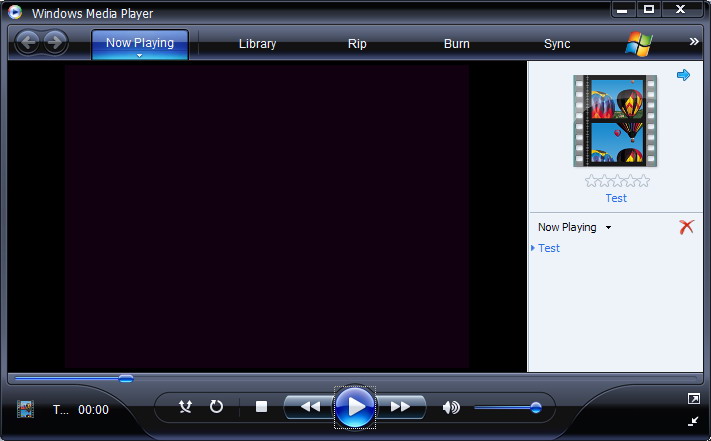Viewport: 711px width, 441px height.
Task: Expand the arrow beneath the Now Playing tab
Action: pyautogui.click(x=140, y=56)
